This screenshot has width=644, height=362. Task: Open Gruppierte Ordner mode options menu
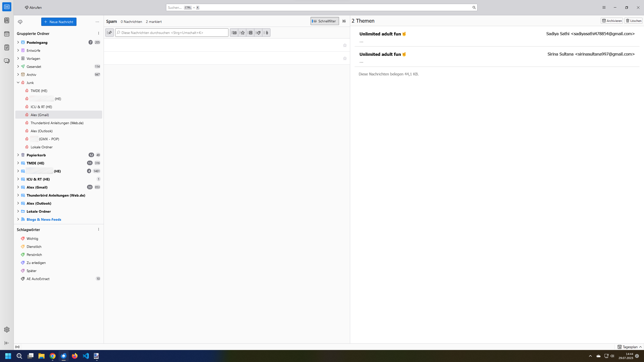click(x=99, y=33)
